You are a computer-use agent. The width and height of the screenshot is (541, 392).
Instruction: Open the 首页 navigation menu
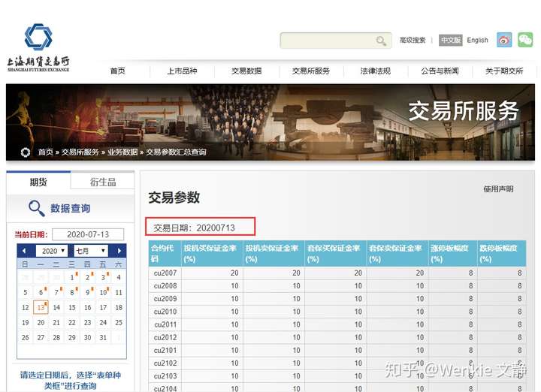pyautogui.click(x=118, y=71)
